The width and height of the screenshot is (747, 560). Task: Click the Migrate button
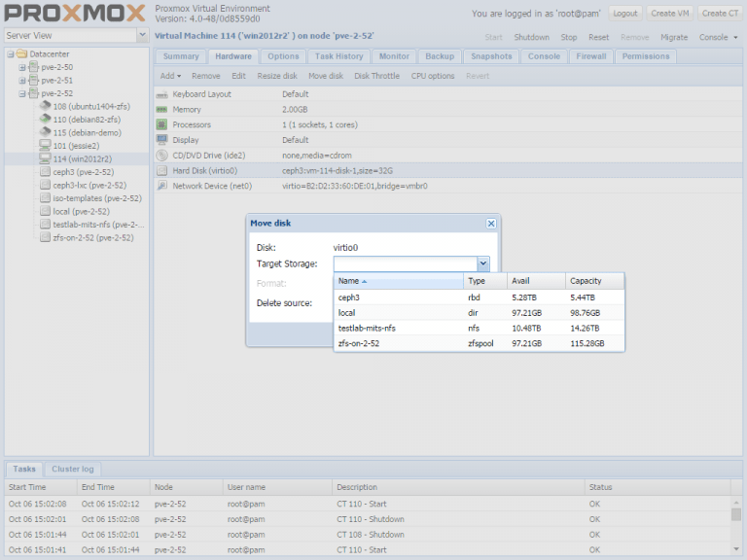674,37
